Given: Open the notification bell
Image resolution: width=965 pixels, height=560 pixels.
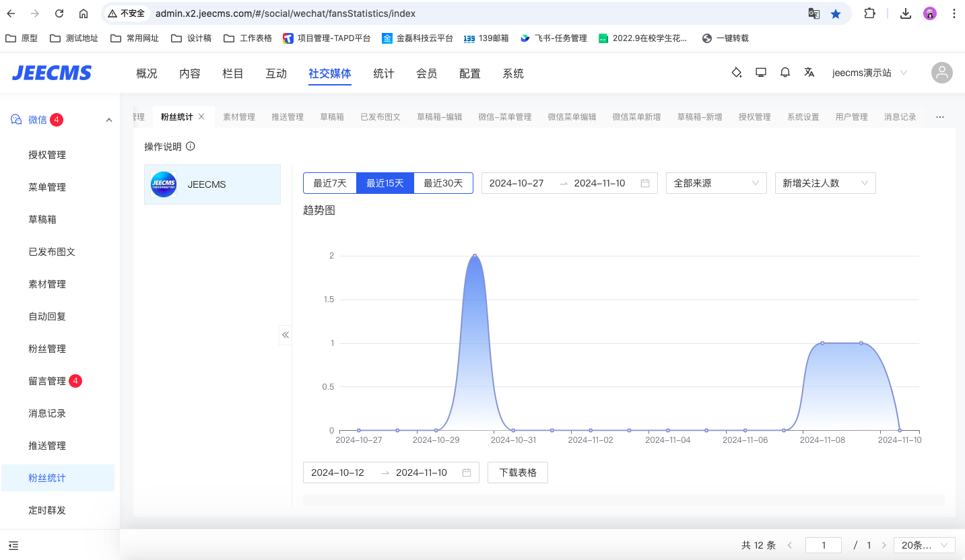Looking at the screenshot, I should [x=785, y=73].
